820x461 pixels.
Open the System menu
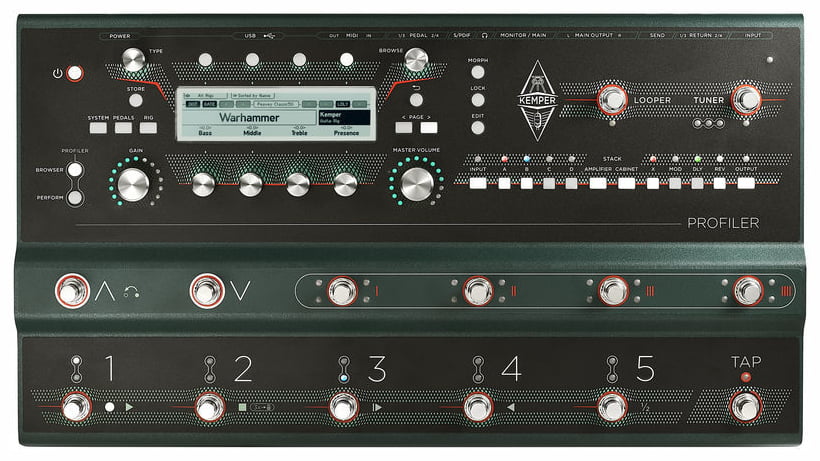(98, 128)
